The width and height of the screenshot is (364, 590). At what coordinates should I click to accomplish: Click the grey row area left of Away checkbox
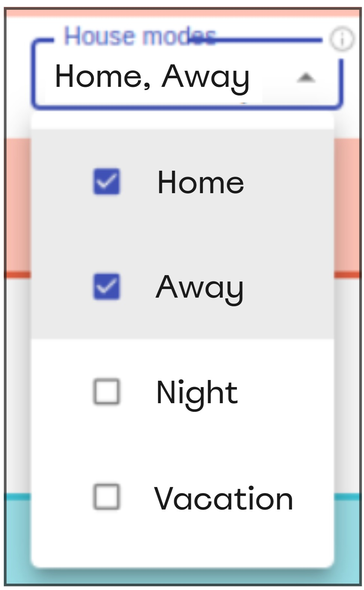coord(60,287)
